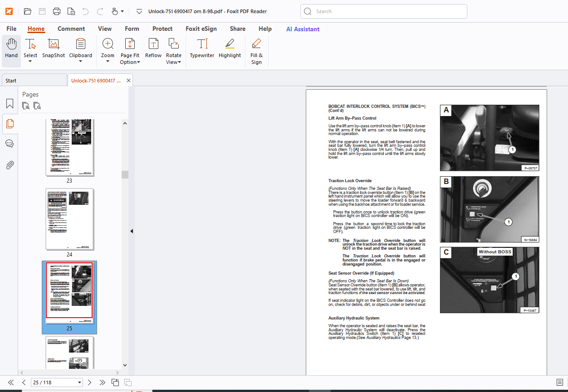Open the Comments side panel
568x392 pixels.
(x=10, y=144)
